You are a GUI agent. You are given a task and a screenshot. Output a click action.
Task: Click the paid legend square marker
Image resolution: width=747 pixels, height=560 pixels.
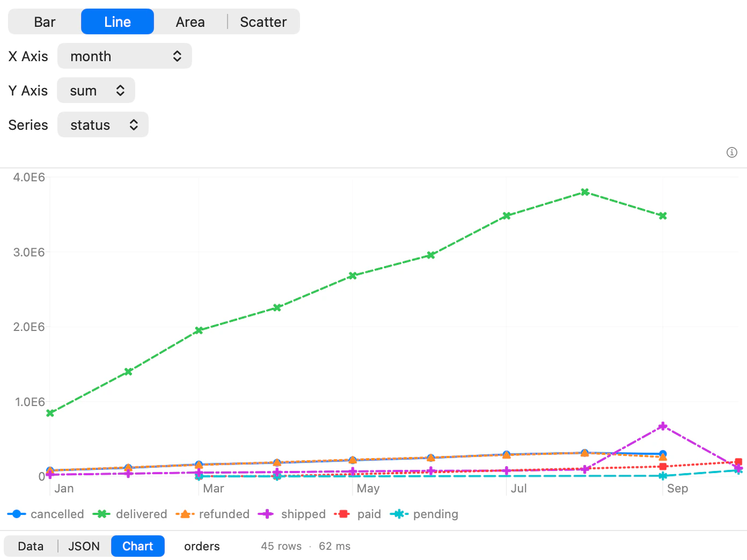pyautogui.click(x=343, y=514)
